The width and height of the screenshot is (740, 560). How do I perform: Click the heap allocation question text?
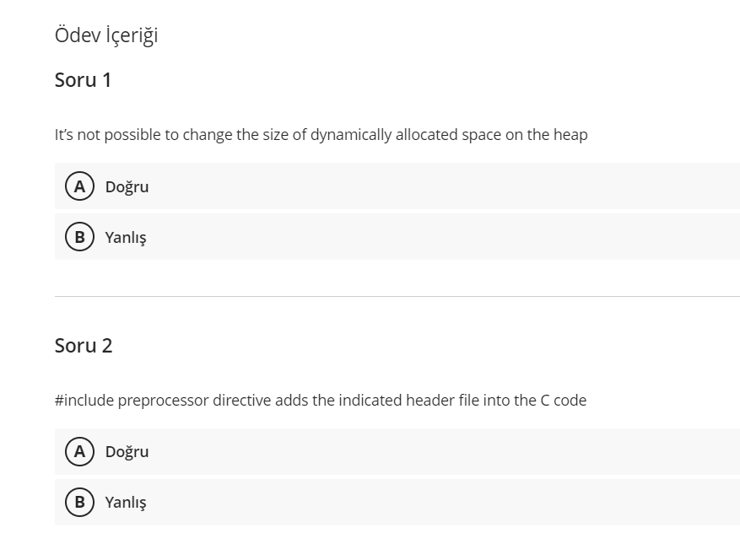click(321, 135)
